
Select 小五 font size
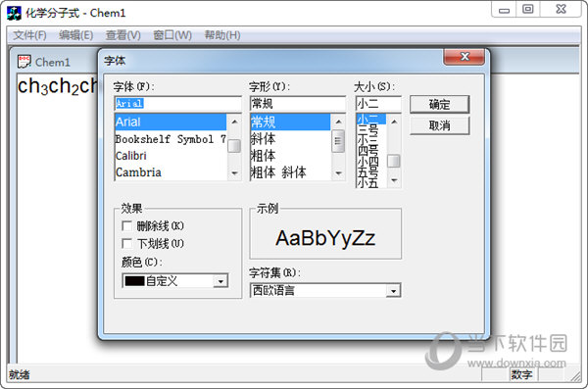[x=371, y=182]
